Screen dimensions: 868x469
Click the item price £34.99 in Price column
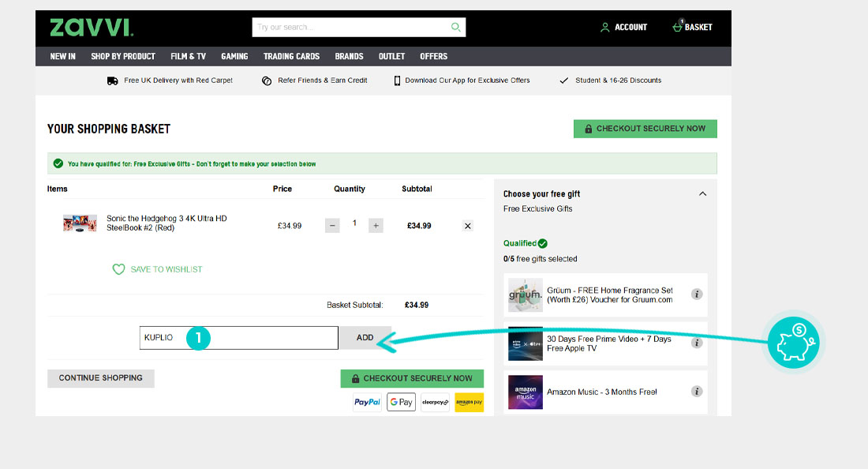pos(290,226)
